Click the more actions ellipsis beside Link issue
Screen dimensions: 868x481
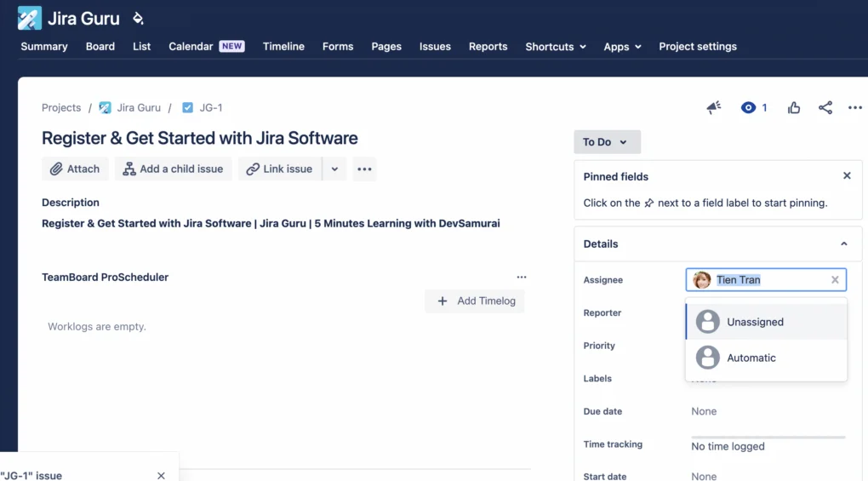click(364, 169)
